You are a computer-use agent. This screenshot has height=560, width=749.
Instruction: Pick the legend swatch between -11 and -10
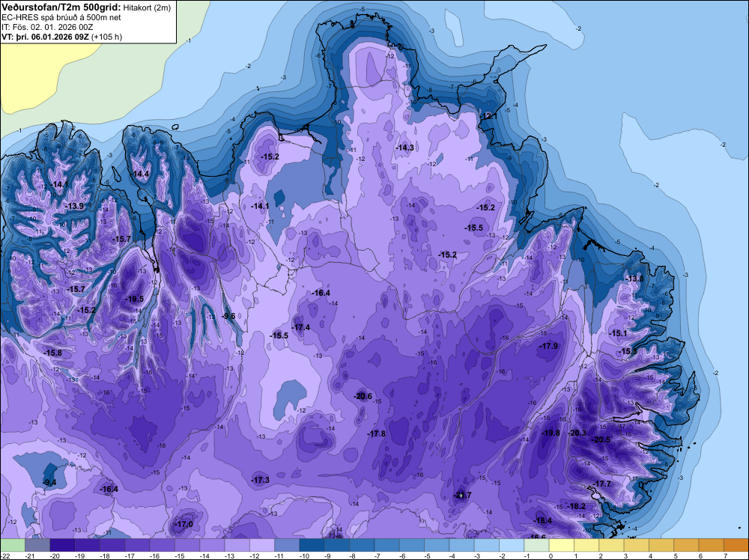[x=287, y=545]
